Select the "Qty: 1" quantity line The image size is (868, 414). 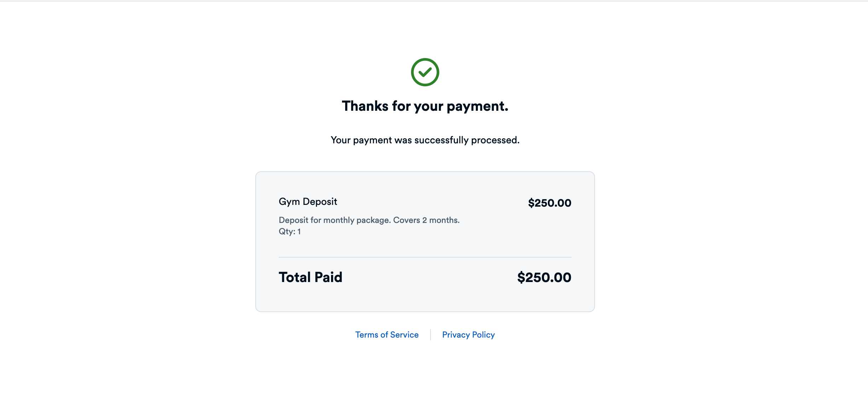[290, 231]
